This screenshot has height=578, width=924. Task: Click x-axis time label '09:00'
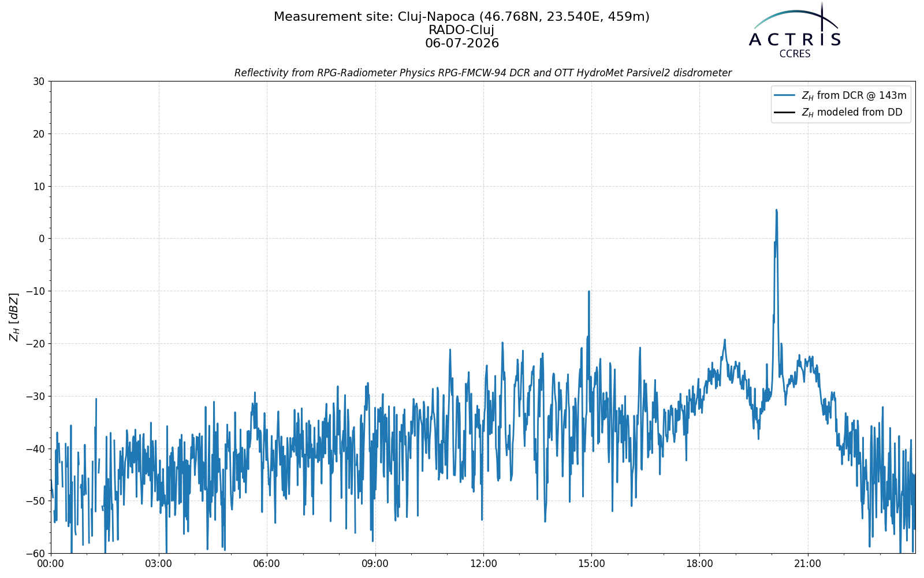point(375,564)
